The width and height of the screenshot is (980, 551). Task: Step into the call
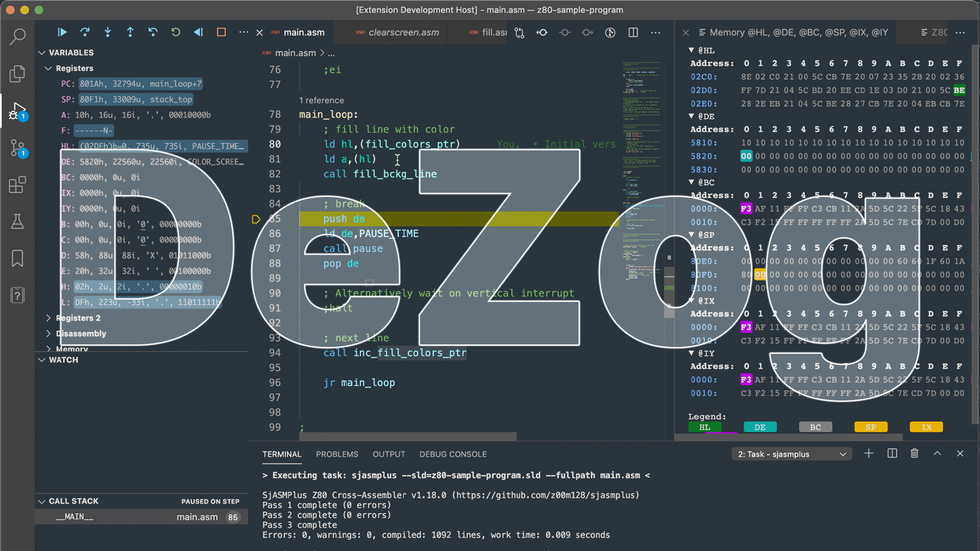pyautogui.click(x=108, y=32)
